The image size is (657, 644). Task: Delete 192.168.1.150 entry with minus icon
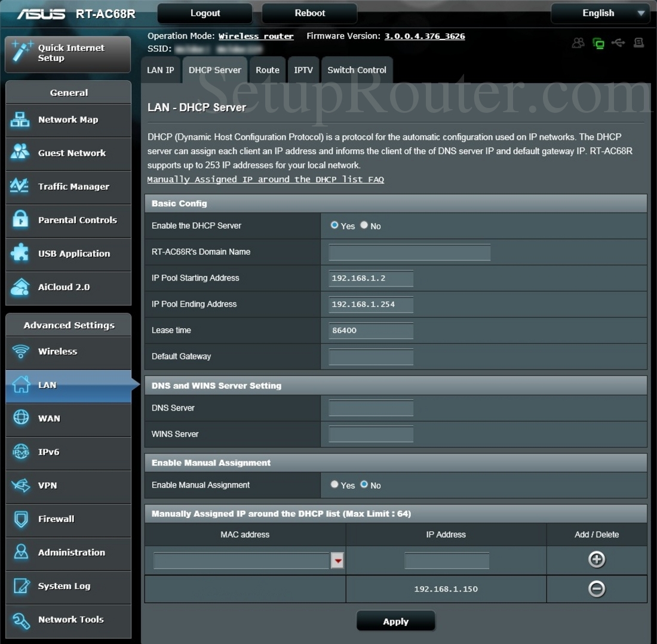coord(597,589)
